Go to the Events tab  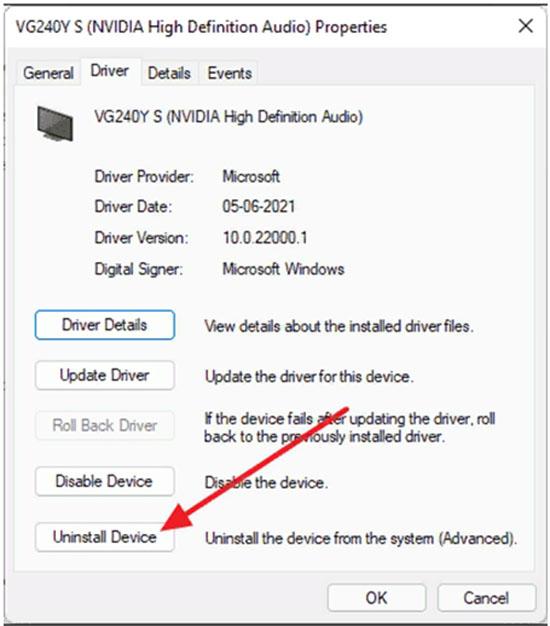point(229,73)
